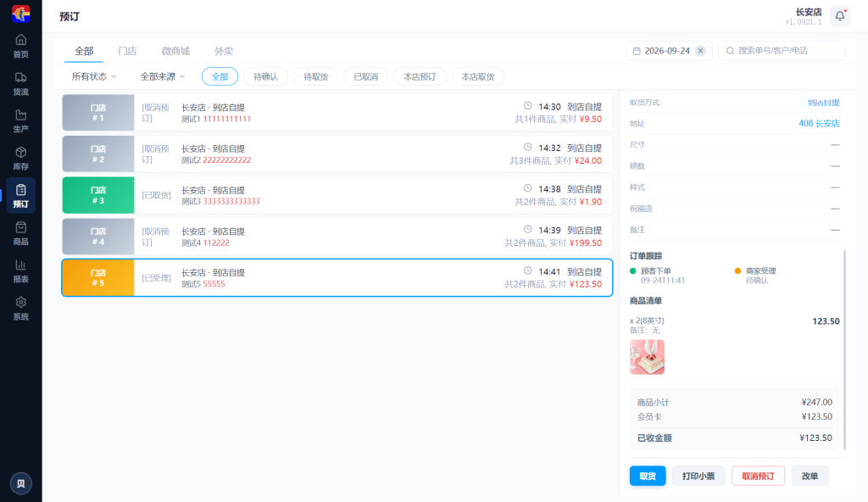Filter orders by 已取消
The image size is (868, 502).
pos(366,76)
